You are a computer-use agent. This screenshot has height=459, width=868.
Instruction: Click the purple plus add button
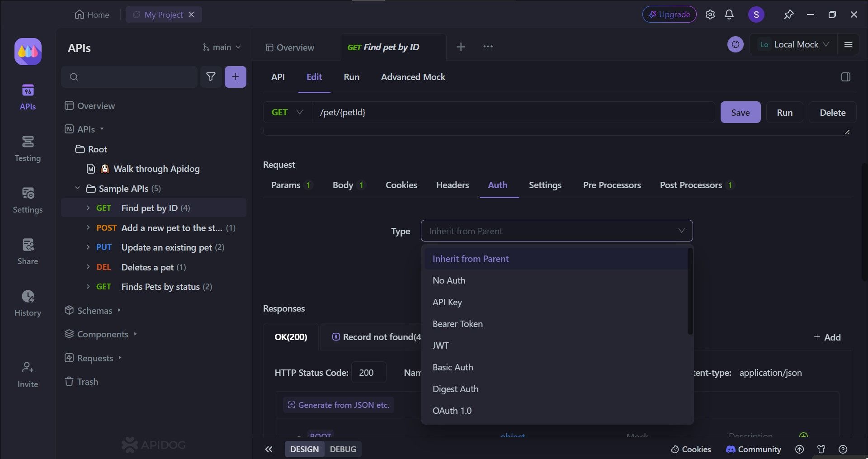[235, 77]
